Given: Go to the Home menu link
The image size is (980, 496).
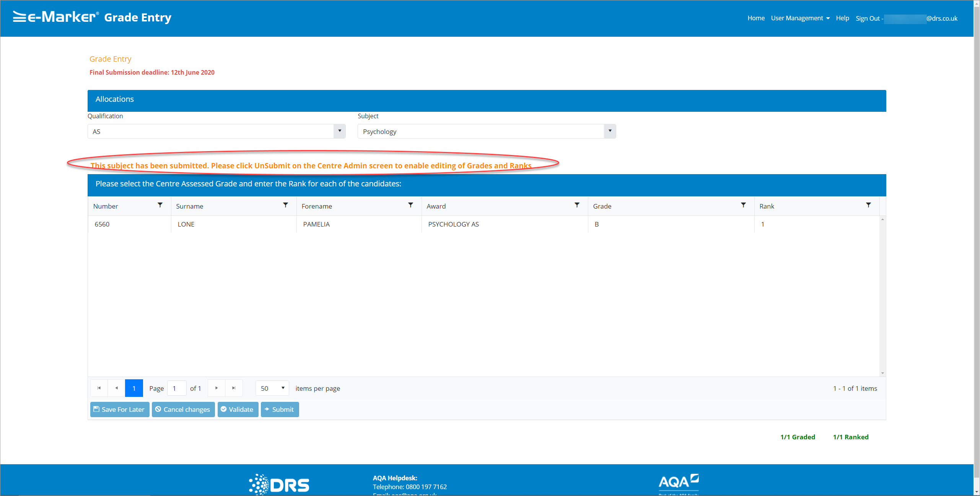Looking at the screenshot, I should (756, 18).
